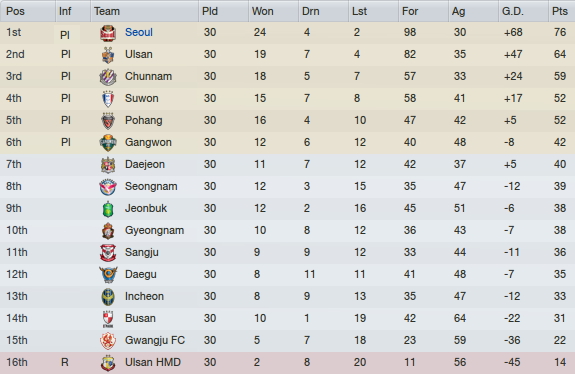The width and height of the screenshot is (575, 374).
Task: Click the Suwon team badge icon
Action: pyautogui.click(x=108, y=99)
